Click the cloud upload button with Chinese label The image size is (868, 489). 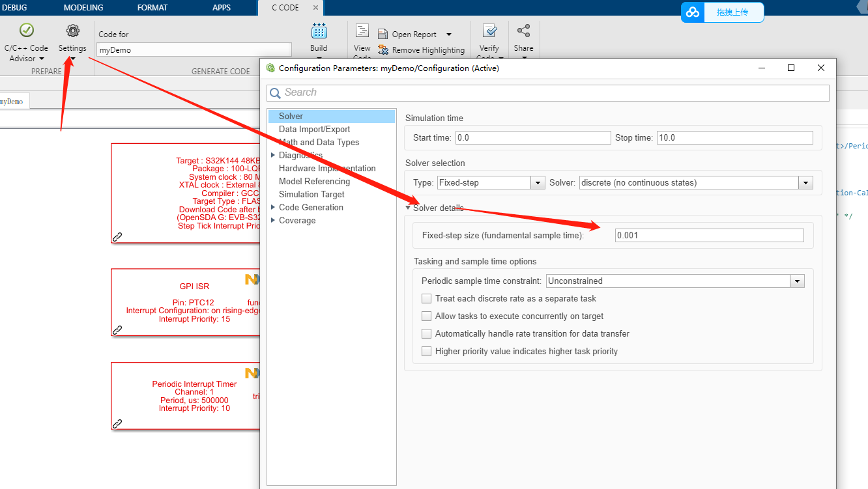[723, 12]
